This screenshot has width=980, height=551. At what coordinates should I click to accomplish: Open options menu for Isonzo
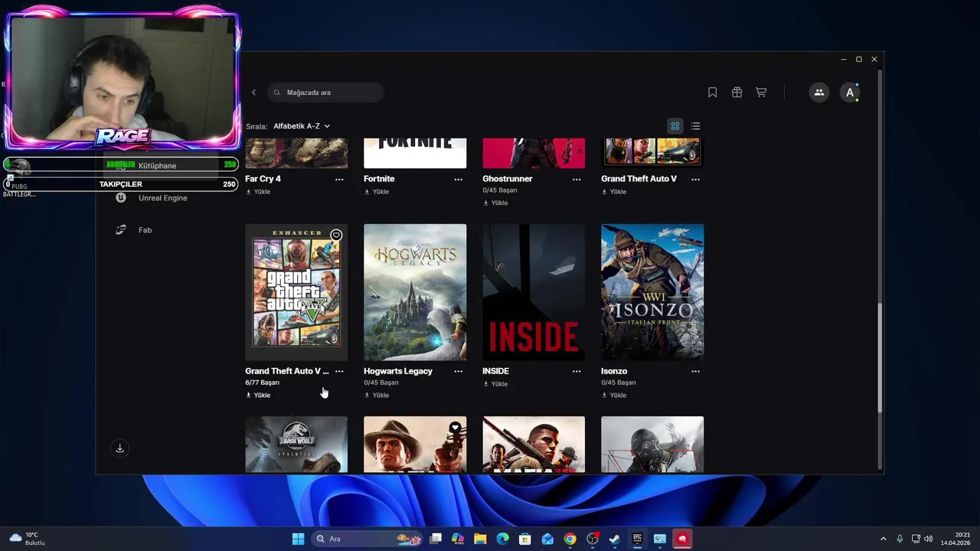pyautogui.click(x=695, y=371)
